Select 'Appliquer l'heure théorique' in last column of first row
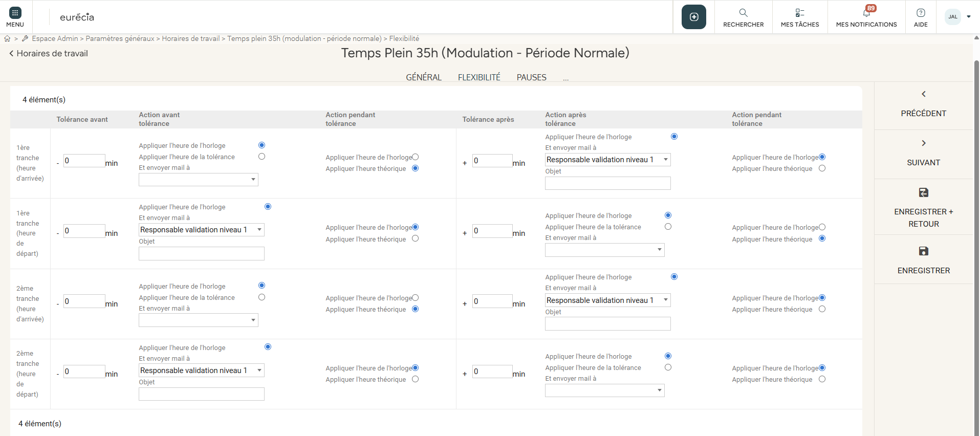 pos(822,168)
